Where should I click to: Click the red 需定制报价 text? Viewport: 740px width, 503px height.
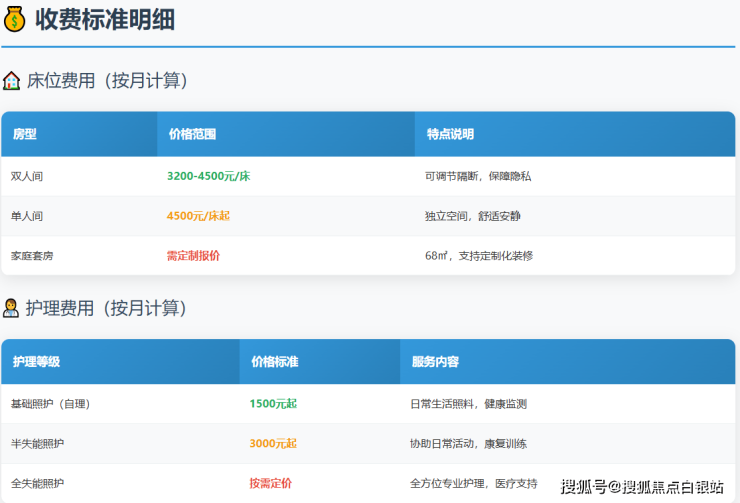pyautogui.click(x=193, y=256)
